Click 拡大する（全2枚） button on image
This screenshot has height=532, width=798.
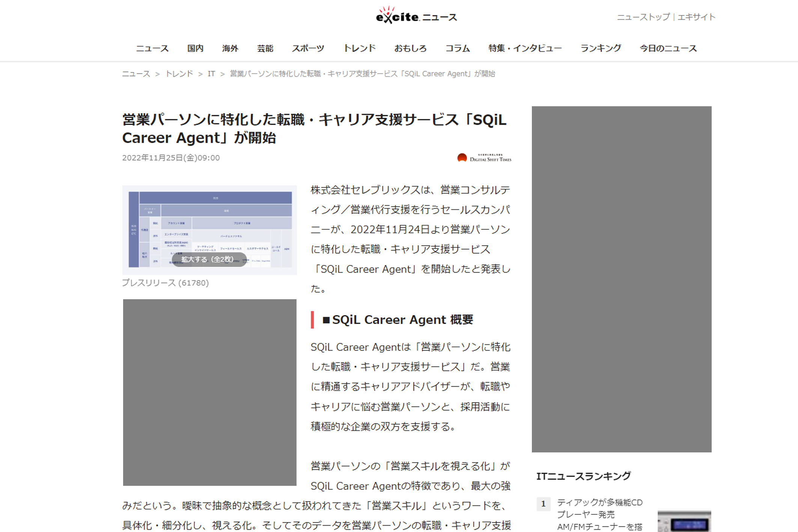(x=209, y=259)
